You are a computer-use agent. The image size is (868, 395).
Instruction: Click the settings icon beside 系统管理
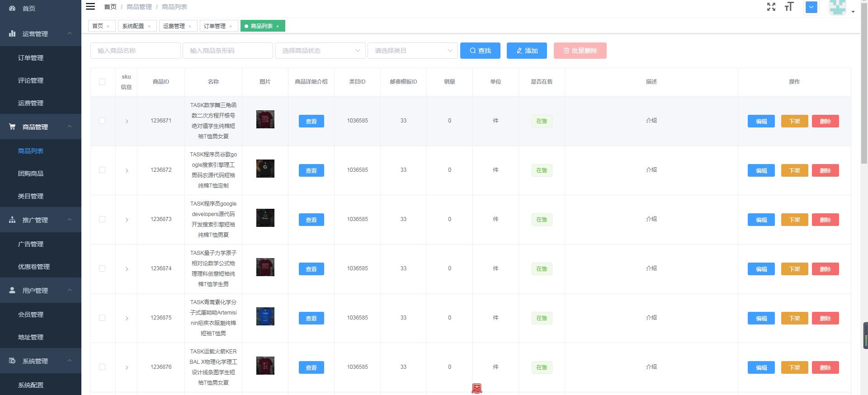(x=12, y=361)
